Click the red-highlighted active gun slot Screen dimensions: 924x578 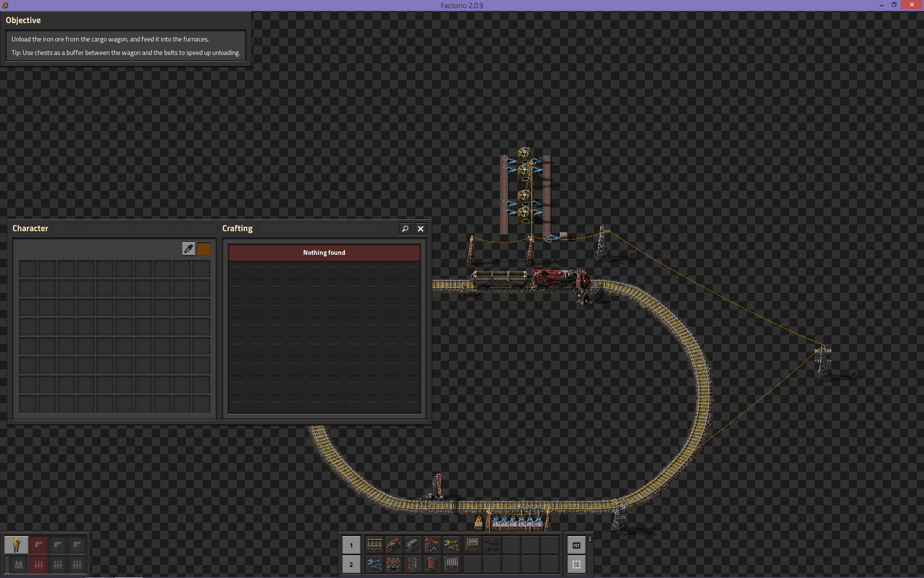pos(38,545)
